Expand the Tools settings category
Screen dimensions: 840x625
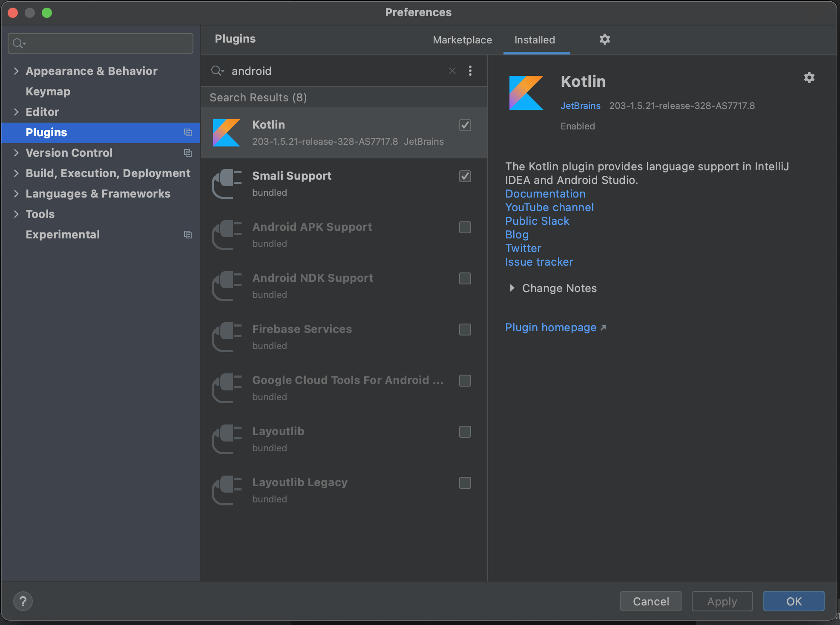click(16, 214)
